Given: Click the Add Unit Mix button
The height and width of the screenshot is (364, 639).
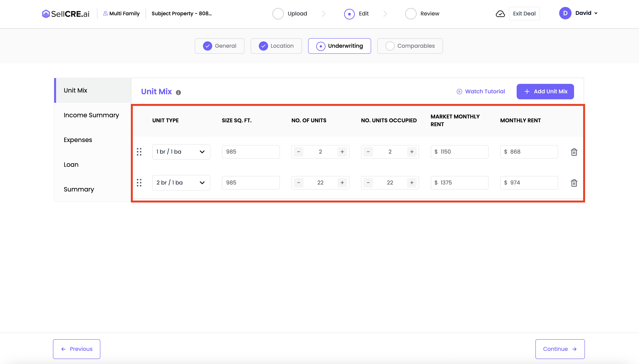Looking at the screenshot, I should (545, 92).
